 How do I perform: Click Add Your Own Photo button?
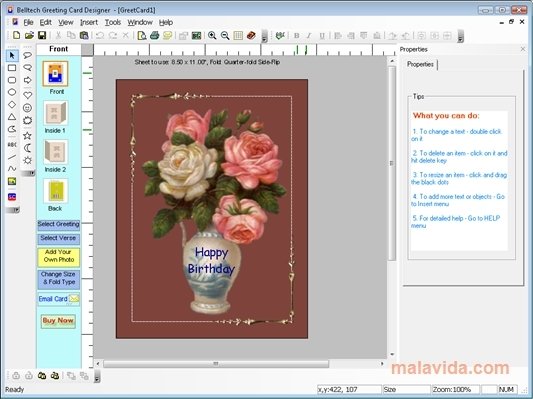pyautogui.click(x=58, y=256)
